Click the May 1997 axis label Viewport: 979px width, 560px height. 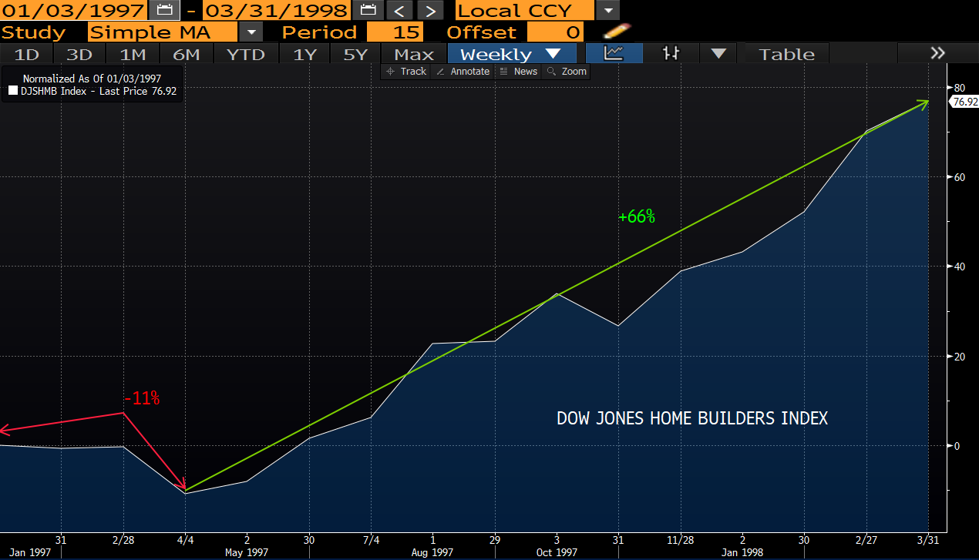click(x=247, y=552)
